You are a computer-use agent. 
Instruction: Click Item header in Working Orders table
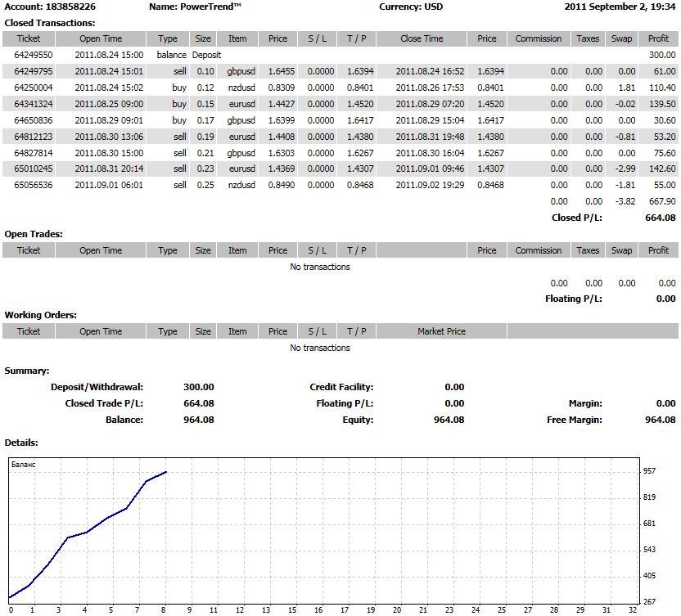coord(237,331)
